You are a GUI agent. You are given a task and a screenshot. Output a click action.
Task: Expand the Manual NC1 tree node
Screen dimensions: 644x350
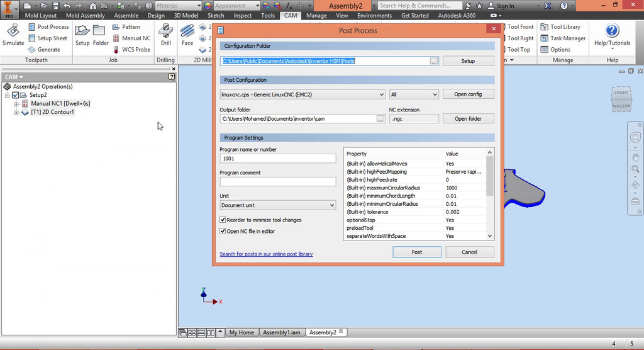(x=16, y=104)
